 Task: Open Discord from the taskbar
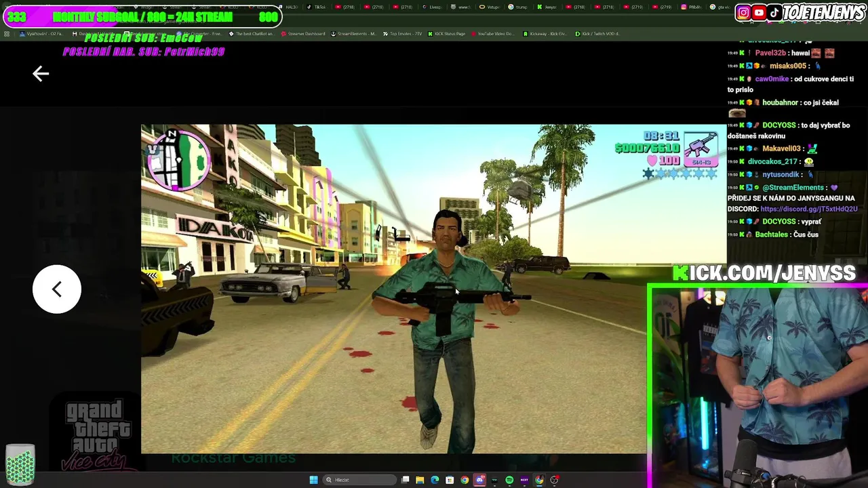[x=479, y=480]
